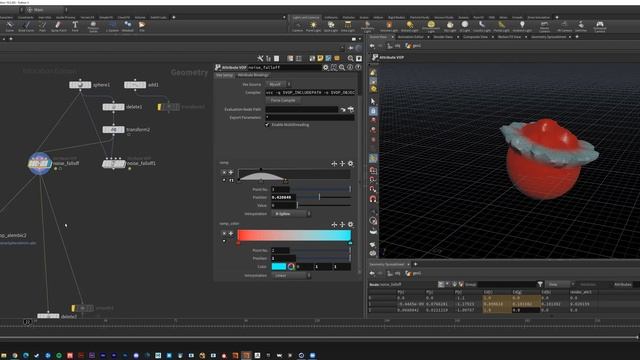Open the ramp gear options
Viewport: 640px width, 360px height.
(x=350, y=164)
